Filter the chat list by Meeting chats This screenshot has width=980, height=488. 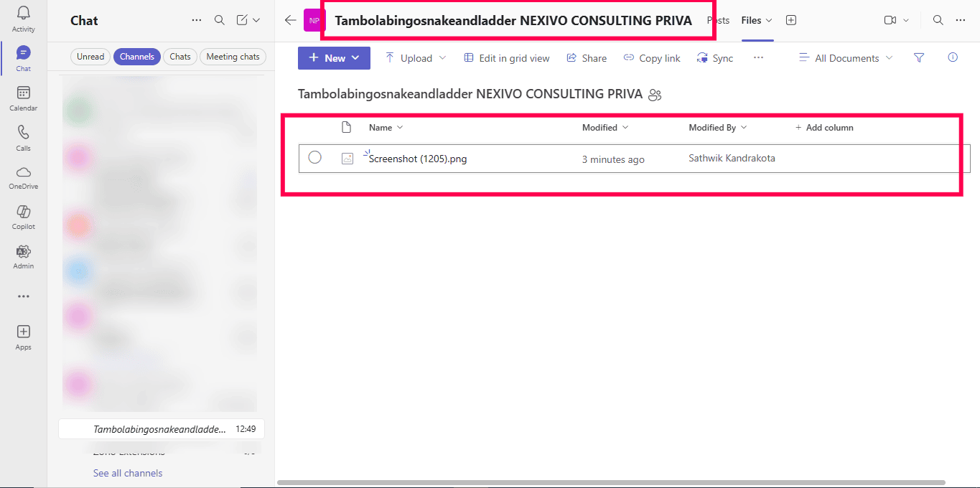coord(233,57)
